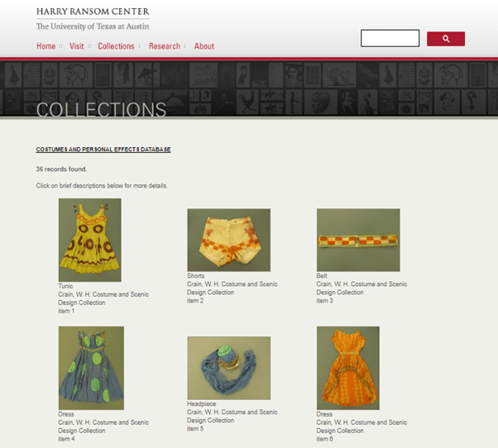Open the Headpiece thumbnail image
Viewport: 498px width, 448px height.
228,368
